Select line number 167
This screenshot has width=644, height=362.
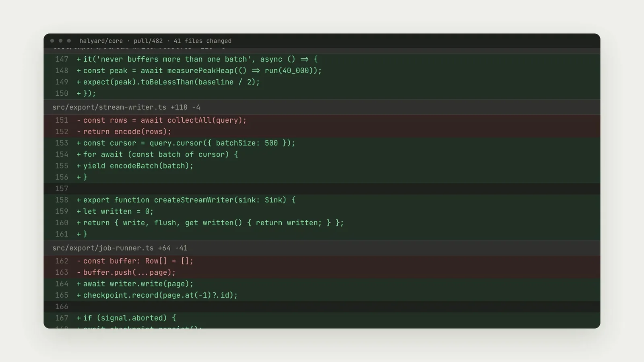coord(62,318)
